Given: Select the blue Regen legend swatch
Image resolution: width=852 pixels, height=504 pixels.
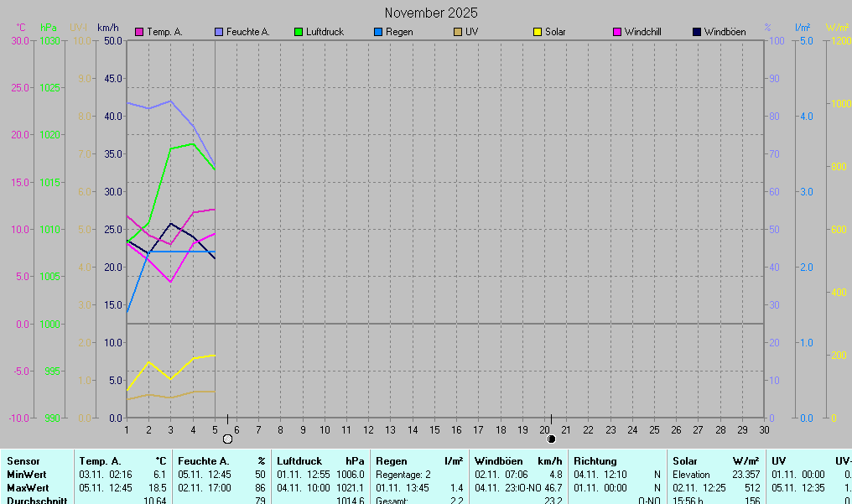Looking at the screenshot, I should [x=378, y=32].
